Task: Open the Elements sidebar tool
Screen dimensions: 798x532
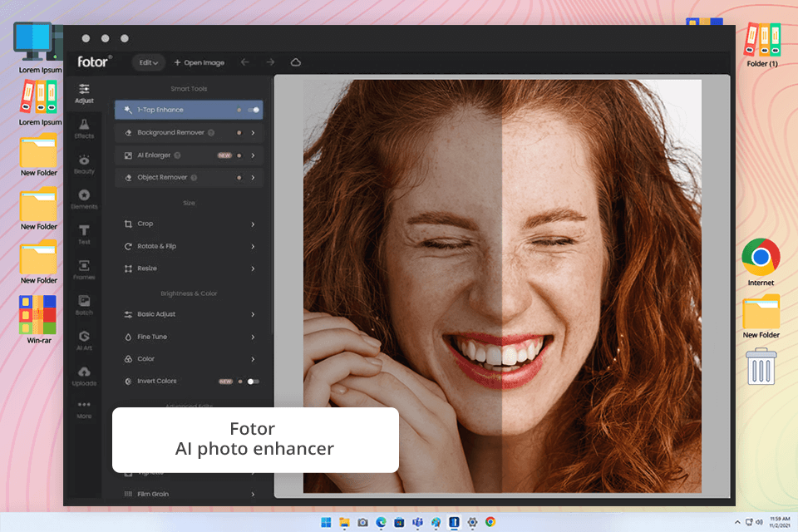Action: tap(84, 199)
